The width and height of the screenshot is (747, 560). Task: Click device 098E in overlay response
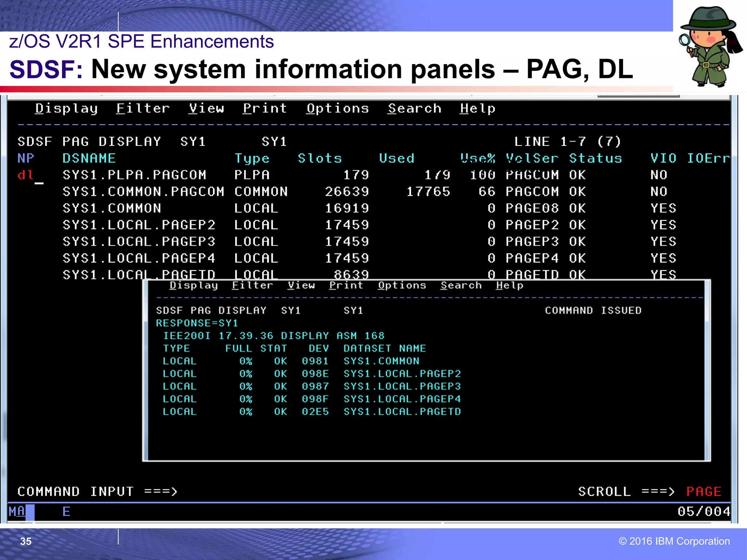click(x=315, y=374)
